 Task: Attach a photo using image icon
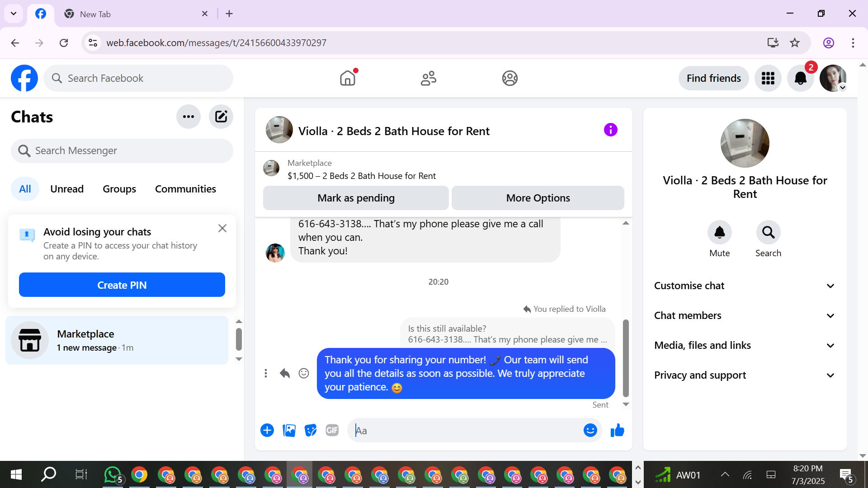(x=289, y=431)
